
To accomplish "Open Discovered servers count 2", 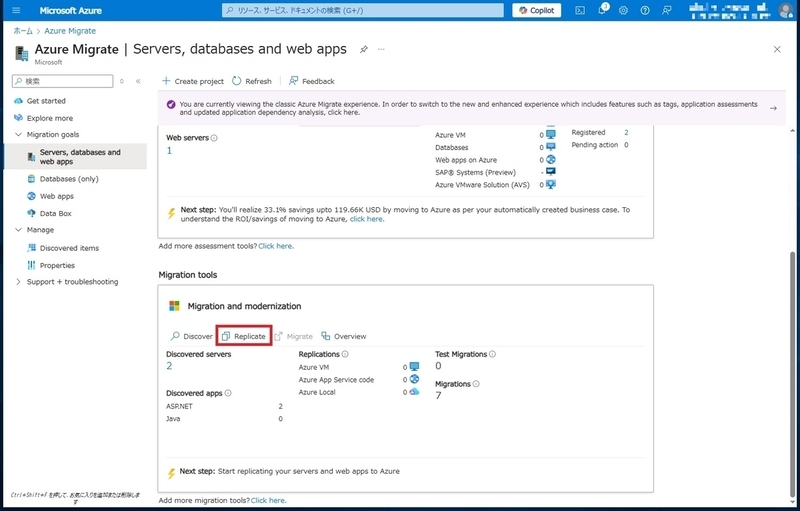I will tap(169, 366).
